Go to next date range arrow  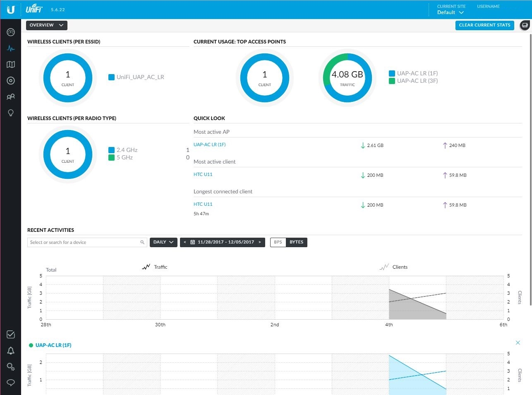click(x=260, y=242)
